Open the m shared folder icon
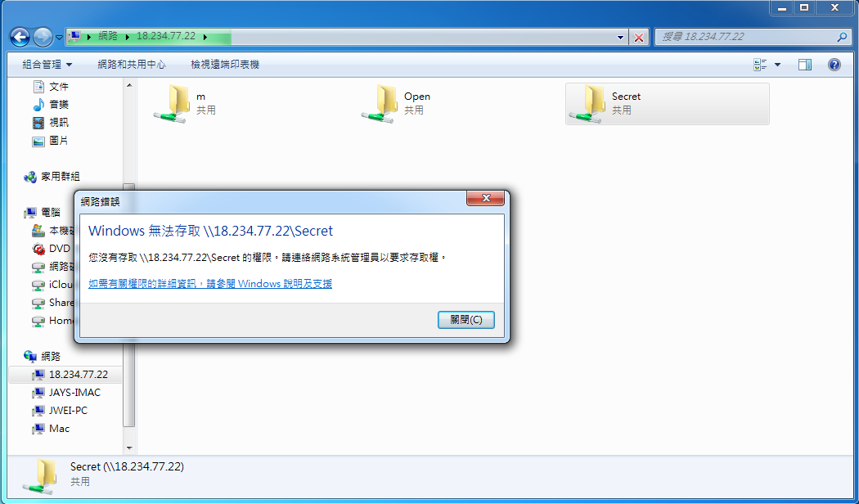The height and width of the screenshot is (504, 859). tap(171, 104)
